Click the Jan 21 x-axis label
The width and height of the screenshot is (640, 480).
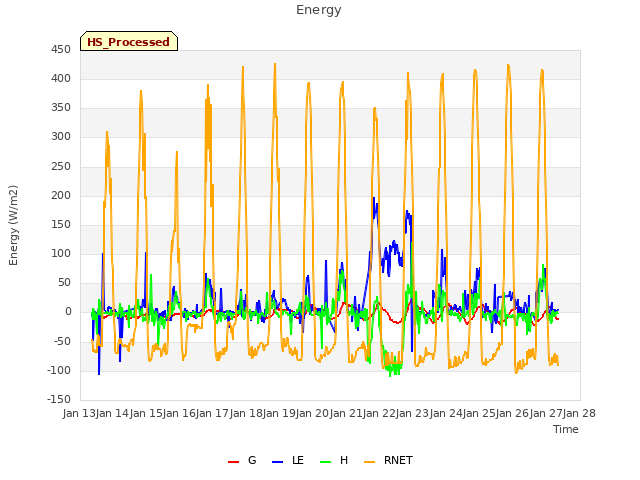pos(346,414)
